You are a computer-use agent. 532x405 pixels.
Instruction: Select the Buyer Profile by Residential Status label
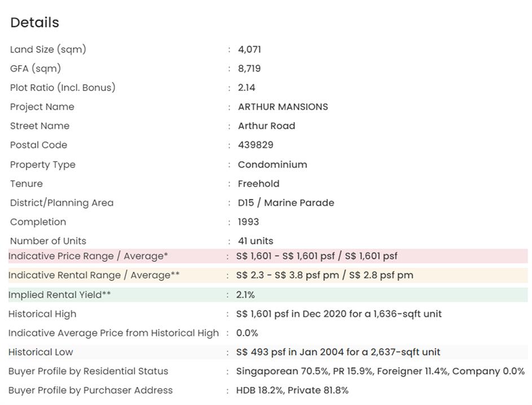pyautogui.click(x=88, y=372)
